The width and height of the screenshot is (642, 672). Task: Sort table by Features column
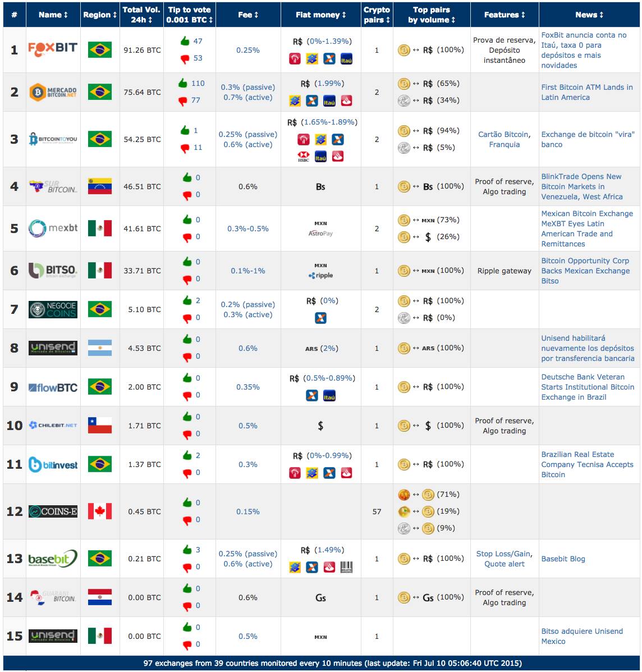(505, 15)
